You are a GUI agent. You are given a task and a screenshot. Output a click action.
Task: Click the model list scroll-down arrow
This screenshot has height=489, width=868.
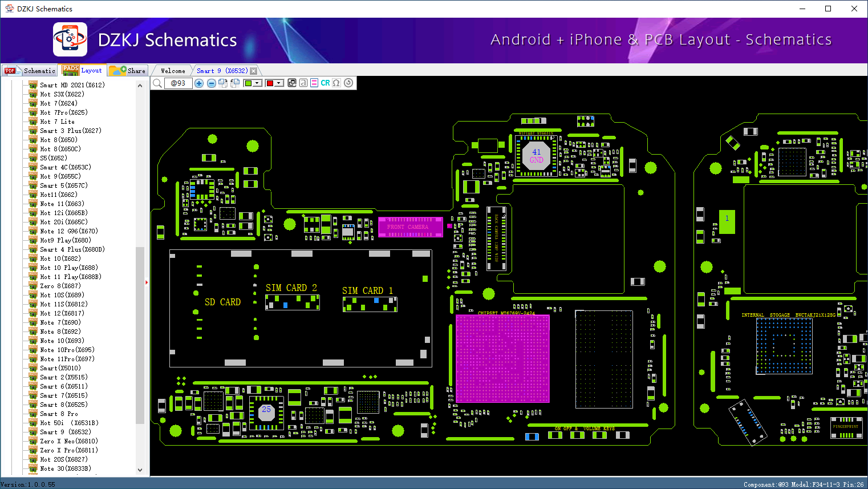coord(140,470)
